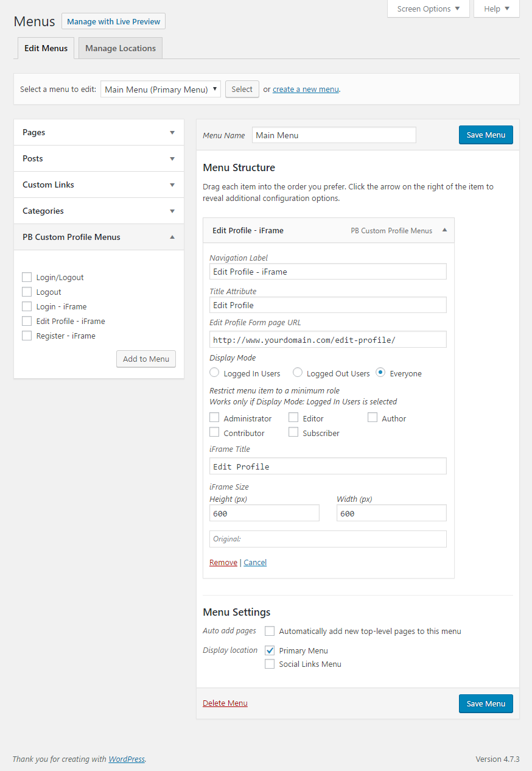
Task: Click the Cancel link for menu item
Action: [x=255, y=562]
